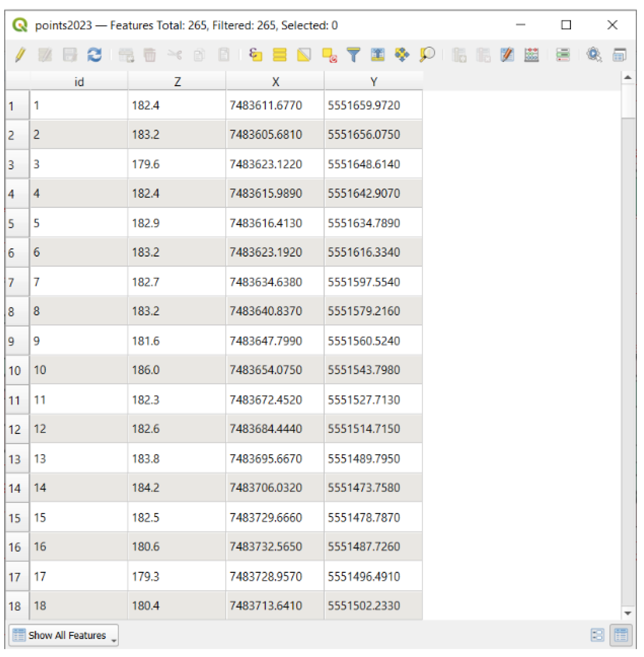
Task: Sort table by Z column header
Action: point(177,81)
